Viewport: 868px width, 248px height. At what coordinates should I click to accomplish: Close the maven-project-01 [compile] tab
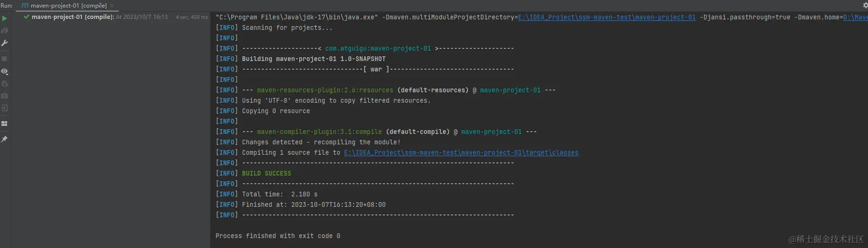(x=112, y=6)
